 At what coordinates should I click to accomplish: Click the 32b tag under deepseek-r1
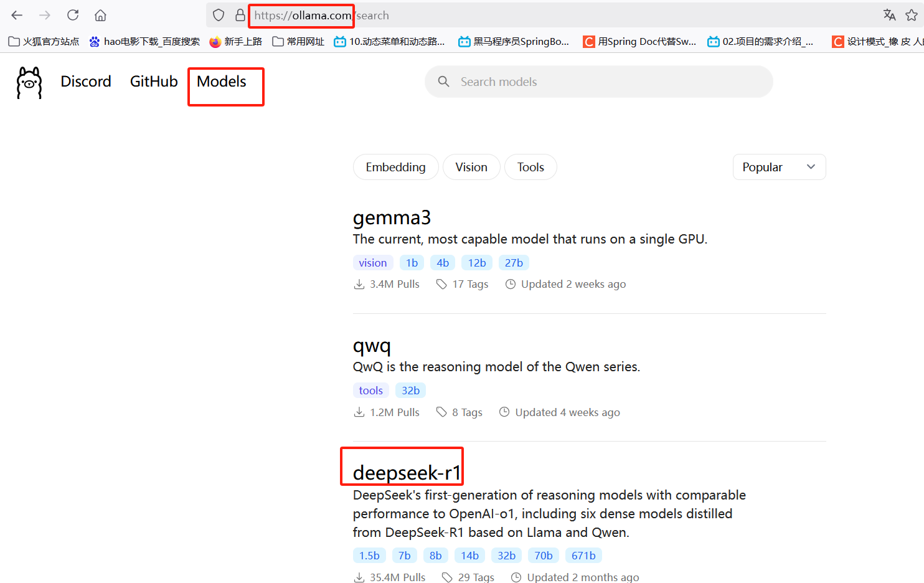(507, 556)
